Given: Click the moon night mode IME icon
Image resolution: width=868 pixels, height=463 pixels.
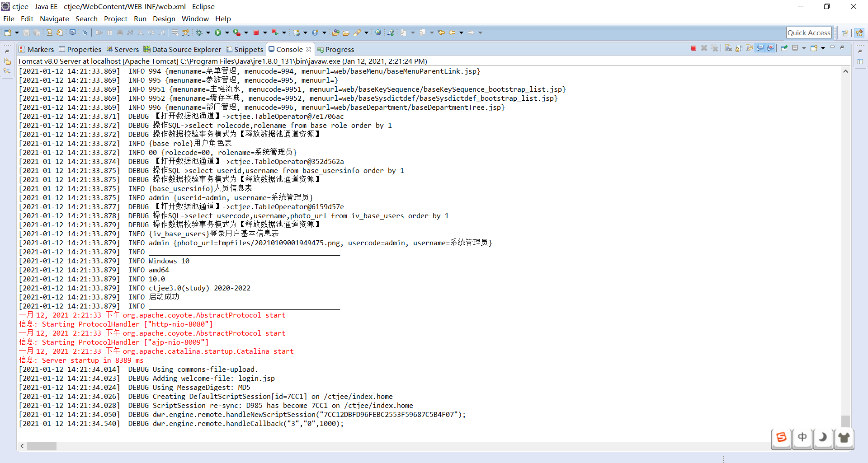Looking at the screenshot, I should (x=823, y=437).
